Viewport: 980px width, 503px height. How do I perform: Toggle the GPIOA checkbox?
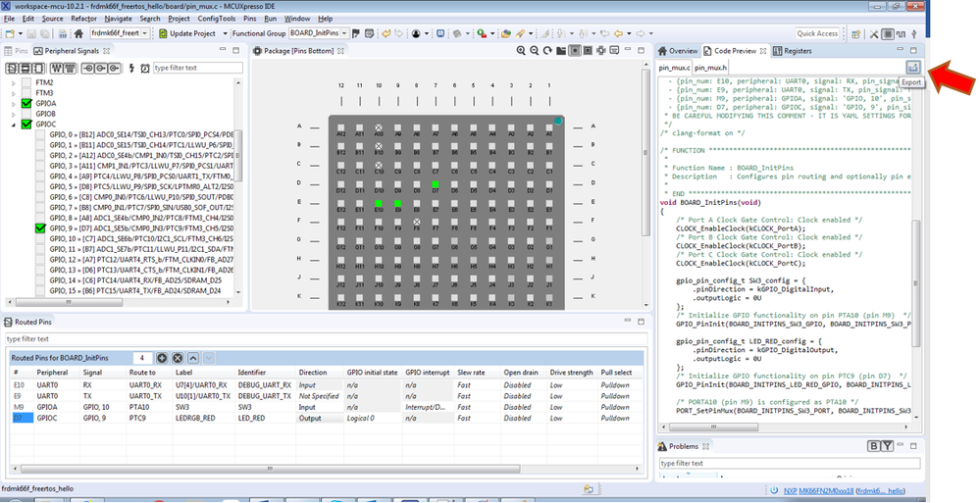coord(26,103)
